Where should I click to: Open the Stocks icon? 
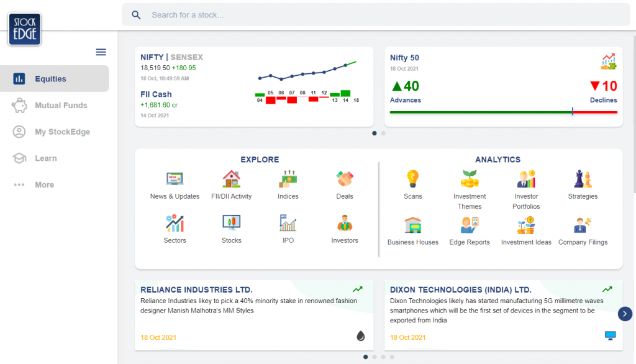[231, 223]
